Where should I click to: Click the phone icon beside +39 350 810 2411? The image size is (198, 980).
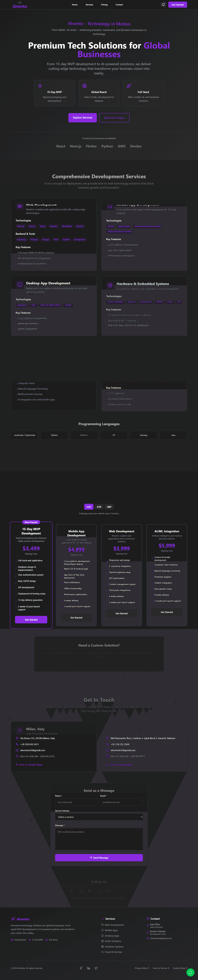click(17, 744)
